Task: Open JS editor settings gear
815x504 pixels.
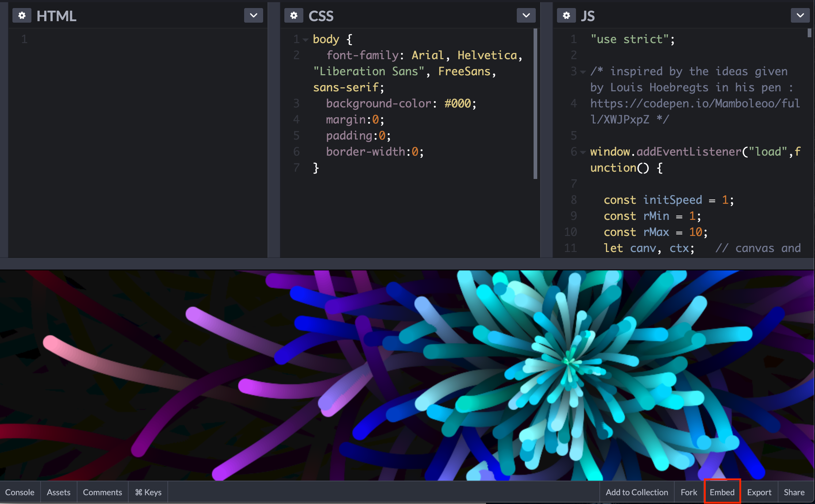Action: [x=566, y=16]
